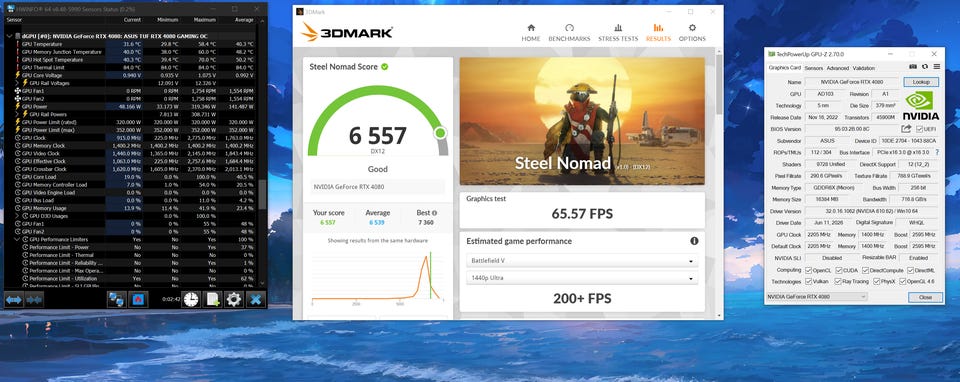960x382 pixels.
Task: Go to 3DMark HOME tab
Action: pyautogui.click(x=531, y=33)
